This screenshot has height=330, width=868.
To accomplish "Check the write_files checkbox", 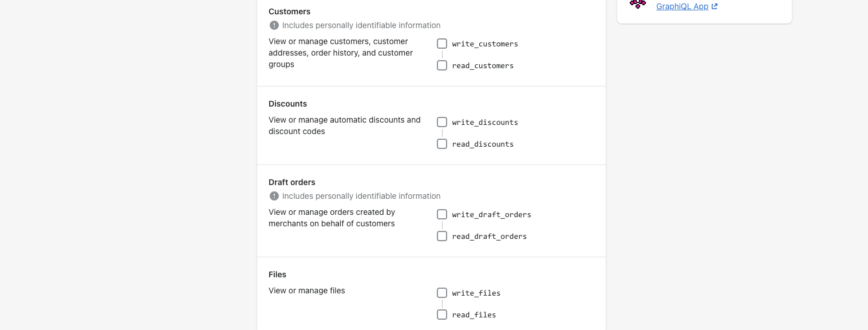I will pyautogui.click(x=442, y=293).
